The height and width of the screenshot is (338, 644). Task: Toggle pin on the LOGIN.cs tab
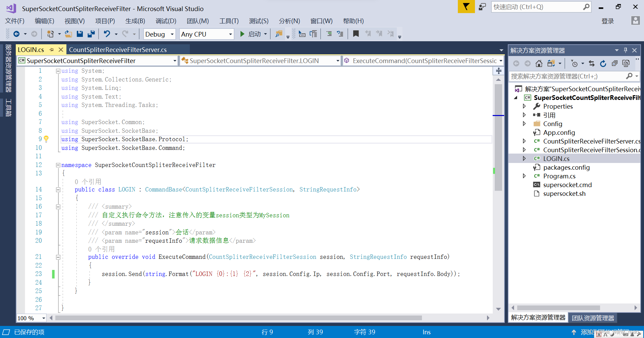pos(51,50)
